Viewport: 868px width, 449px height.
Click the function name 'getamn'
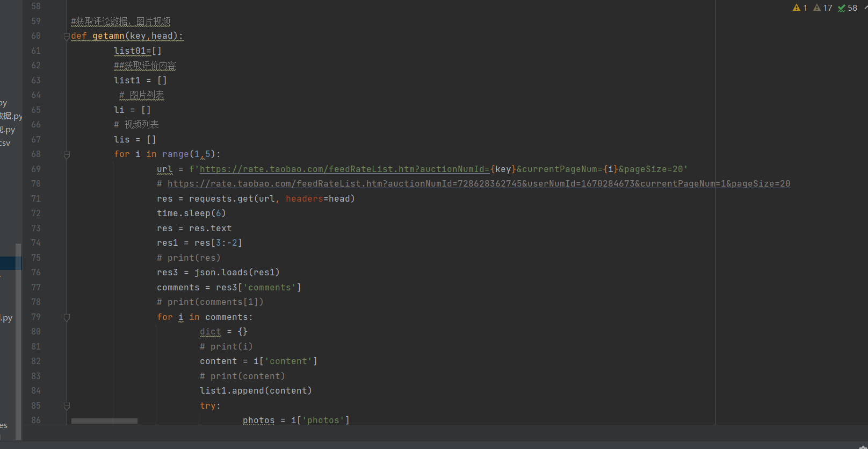[x=108, y=36]
